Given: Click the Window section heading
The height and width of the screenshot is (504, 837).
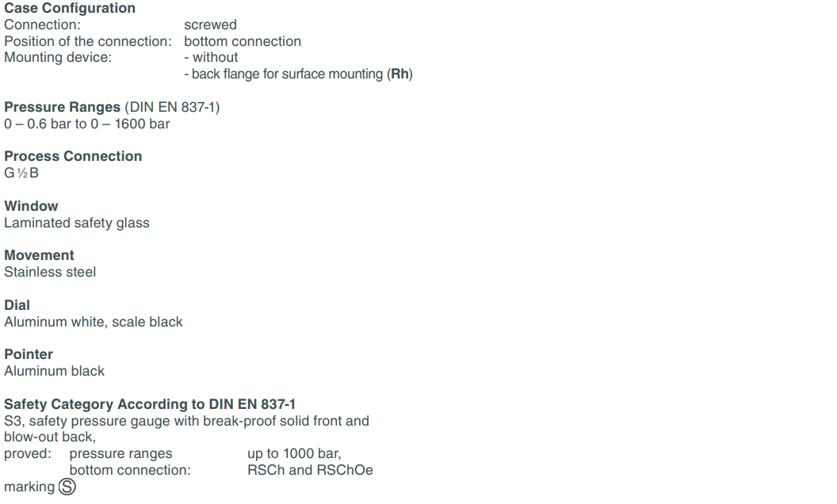Looking at the screenshot, I should (x=31, y=205).
